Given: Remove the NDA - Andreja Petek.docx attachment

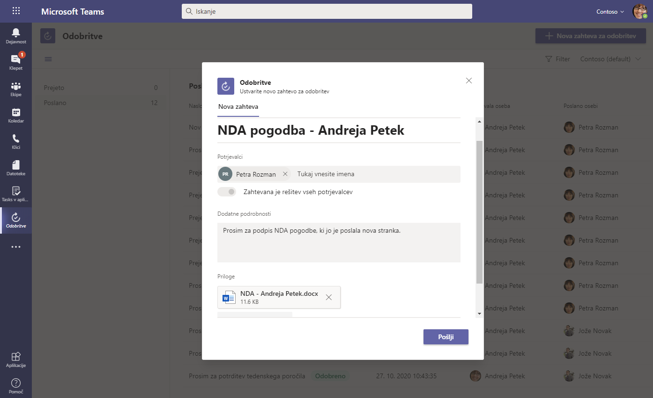Looking at the screenshot, I should point(329,297).
